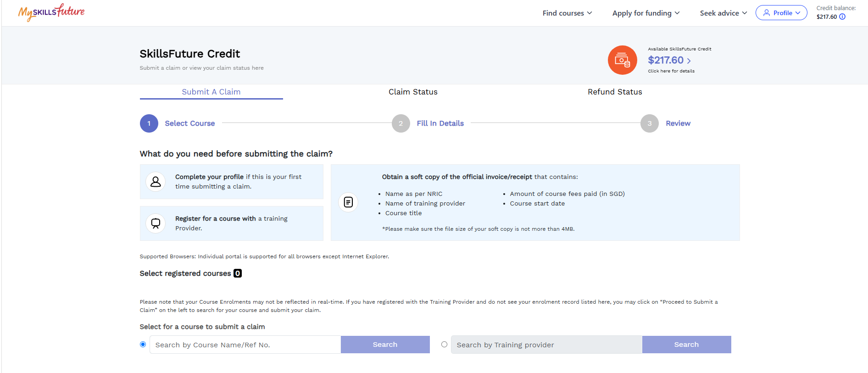Viewport: 868px width, 373px height.
Task: Switch to the Submit A Claim tab
Action: click(x=211, y=92)
